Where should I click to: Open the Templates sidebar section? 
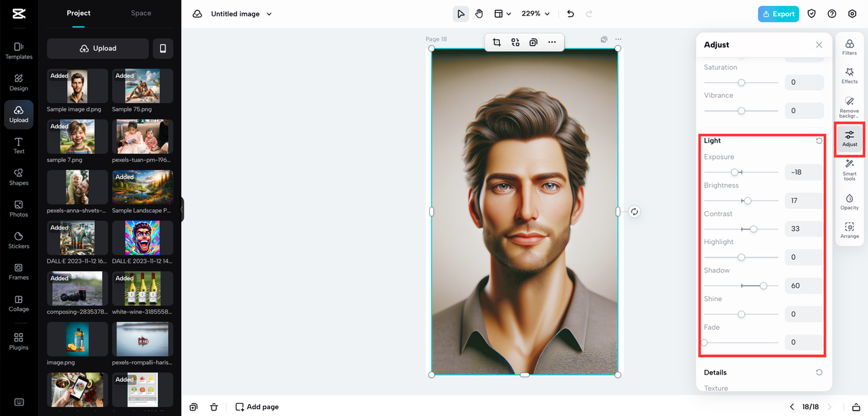pos(18,51)
